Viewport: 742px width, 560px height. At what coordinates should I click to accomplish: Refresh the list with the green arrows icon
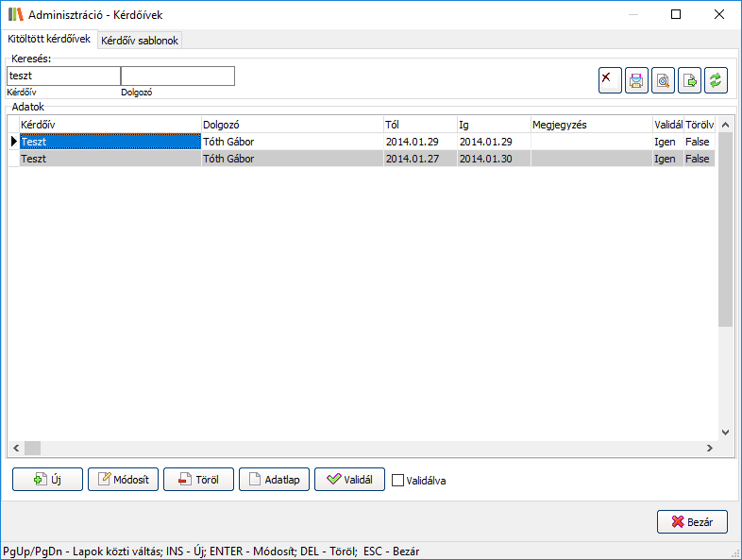(x=716, y=81)
